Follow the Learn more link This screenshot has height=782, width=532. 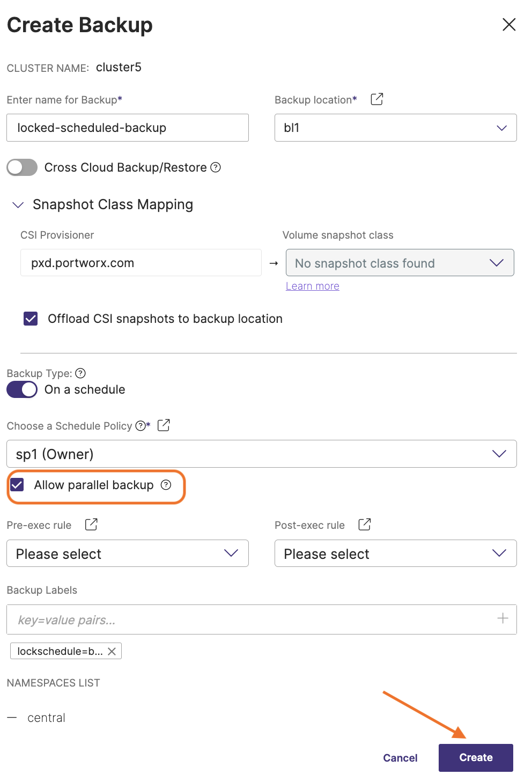(312, 286)
